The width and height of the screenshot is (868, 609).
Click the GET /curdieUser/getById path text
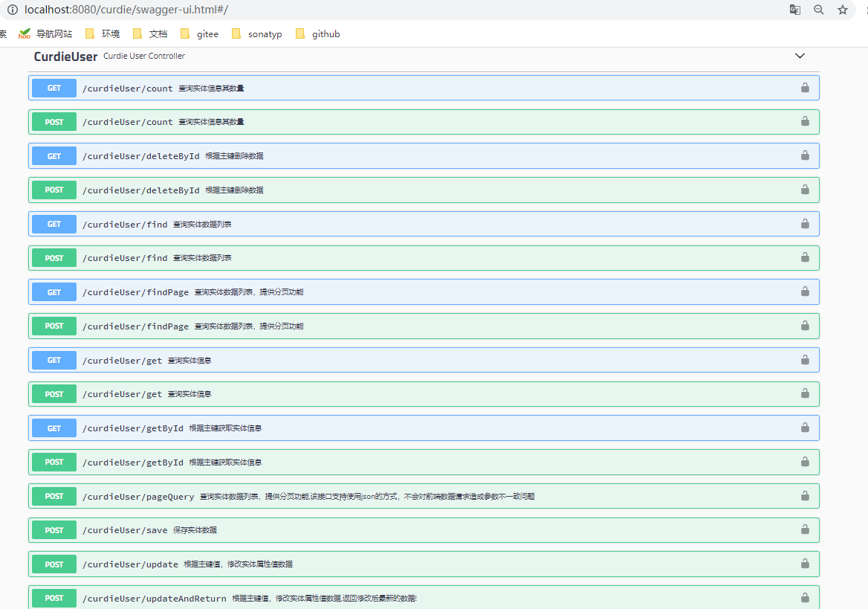click(133, 428)
